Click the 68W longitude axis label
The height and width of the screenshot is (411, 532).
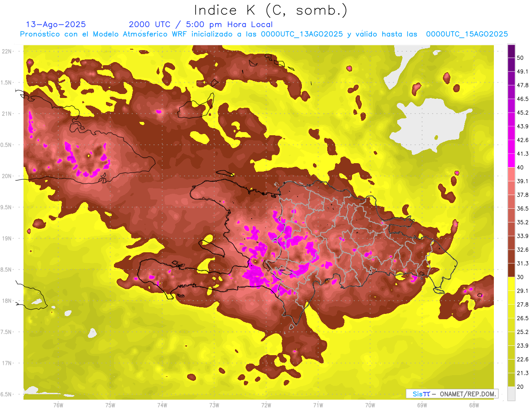[474, 405]
